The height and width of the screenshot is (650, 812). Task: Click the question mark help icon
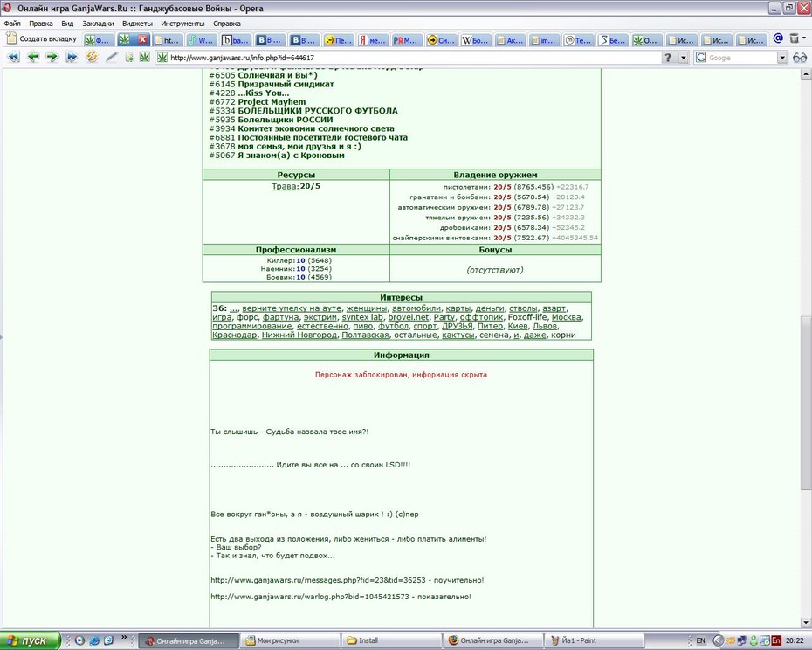point(668,58)
